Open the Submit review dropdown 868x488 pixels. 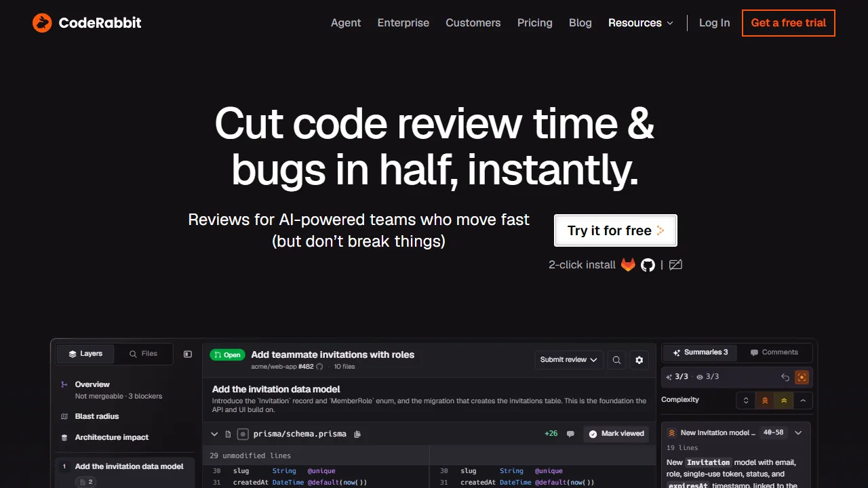tap(569, 360)
